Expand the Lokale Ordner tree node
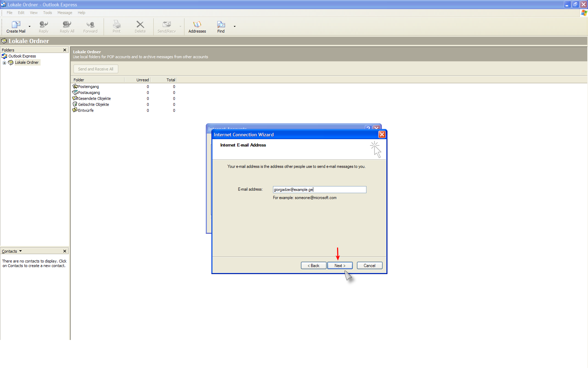This screenshot has height=368, width=588. tap(4, 63)
